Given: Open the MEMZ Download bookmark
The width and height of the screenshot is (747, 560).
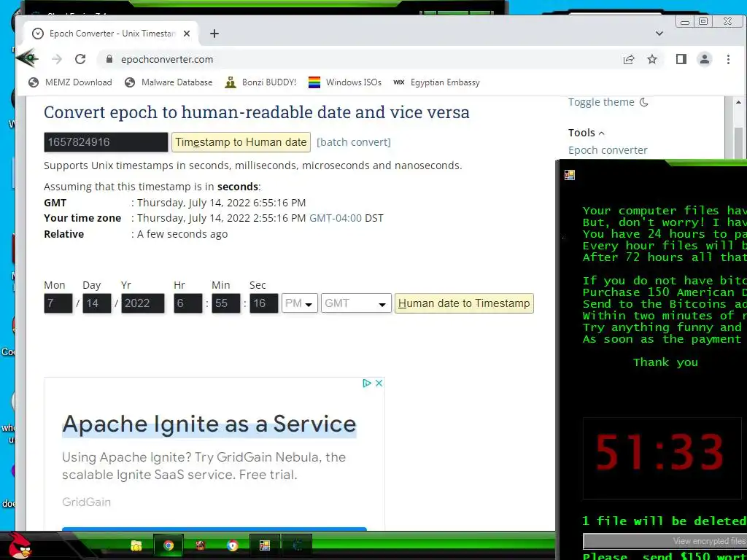Looking at the screenshot, I should (70, 82).
